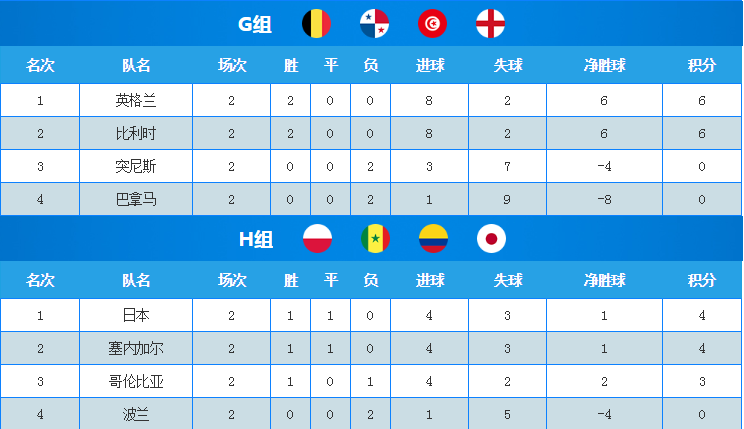Click the H组 group title
744x429 pixels.
click(255, 240)
